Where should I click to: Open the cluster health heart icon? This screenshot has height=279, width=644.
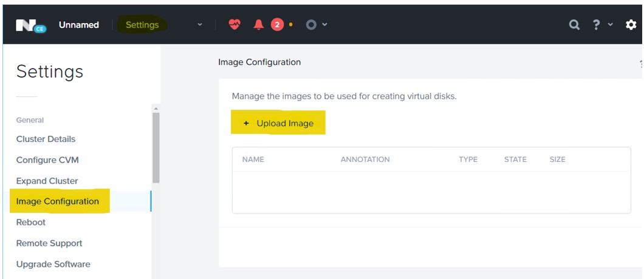235,25
